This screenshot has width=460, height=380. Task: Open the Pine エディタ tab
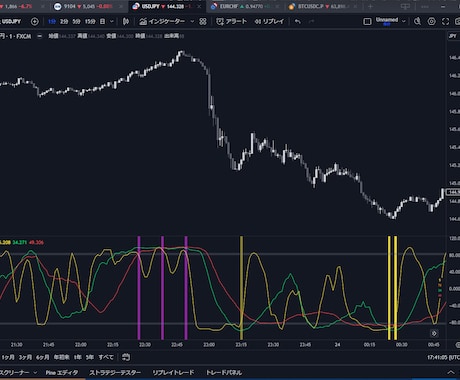click(x=62, y=373)
